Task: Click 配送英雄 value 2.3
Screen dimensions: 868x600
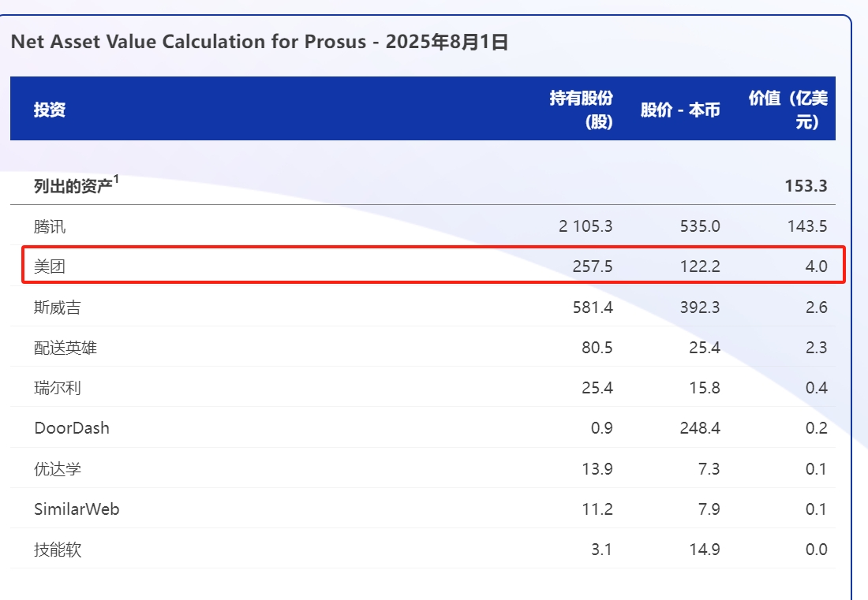Action: click(x=817, y=347)
